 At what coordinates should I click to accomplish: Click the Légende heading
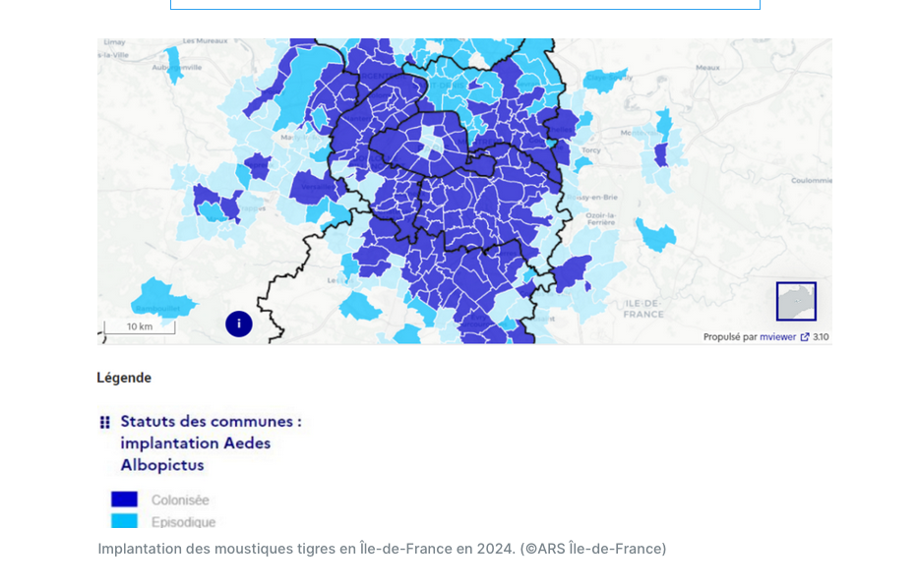(x=124, y=378)
